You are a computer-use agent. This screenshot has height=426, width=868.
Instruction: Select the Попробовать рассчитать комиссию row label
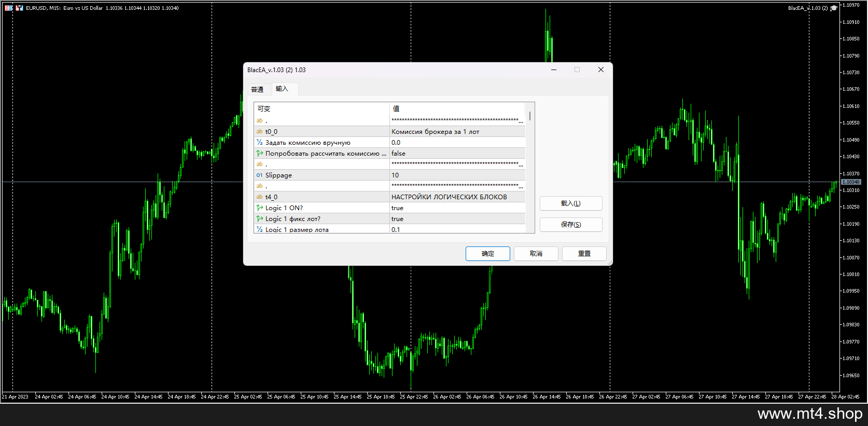pos(326,154)
